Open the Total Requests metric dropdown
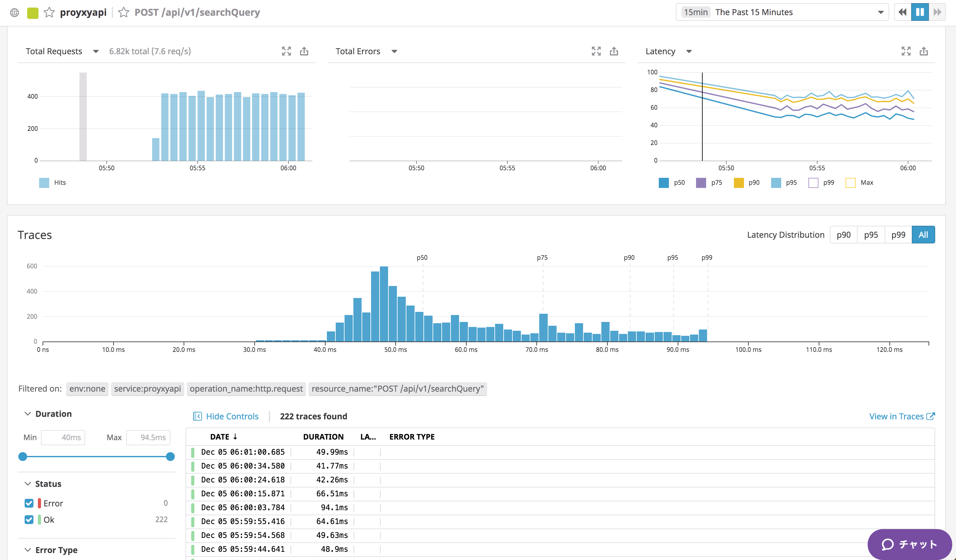 pos(96,51)
